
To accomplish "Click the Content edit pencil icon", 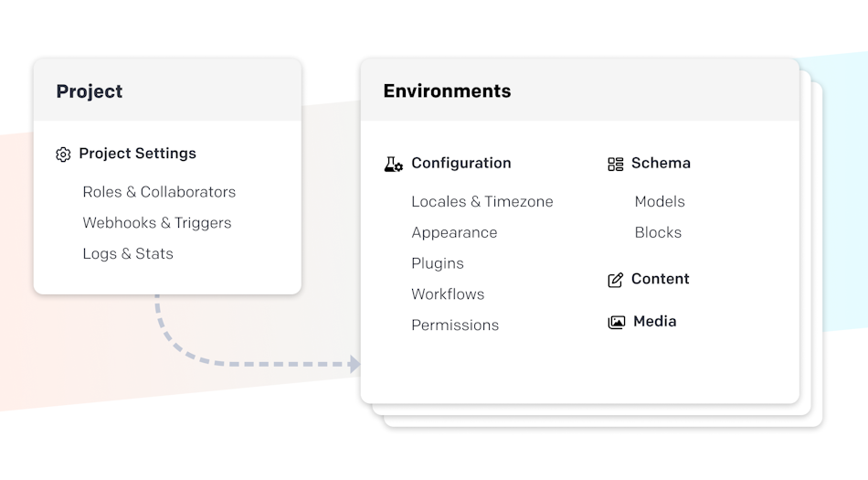I will (x=616, y=280).
